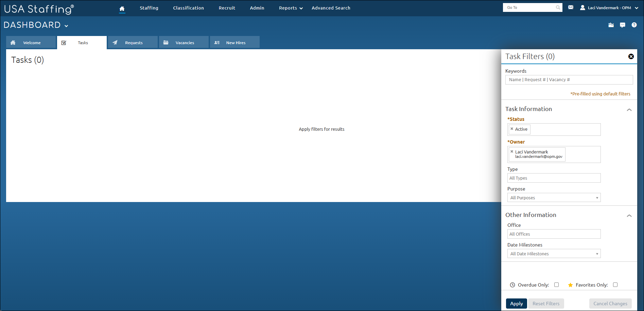Open the Reports menu

point(291,8)
